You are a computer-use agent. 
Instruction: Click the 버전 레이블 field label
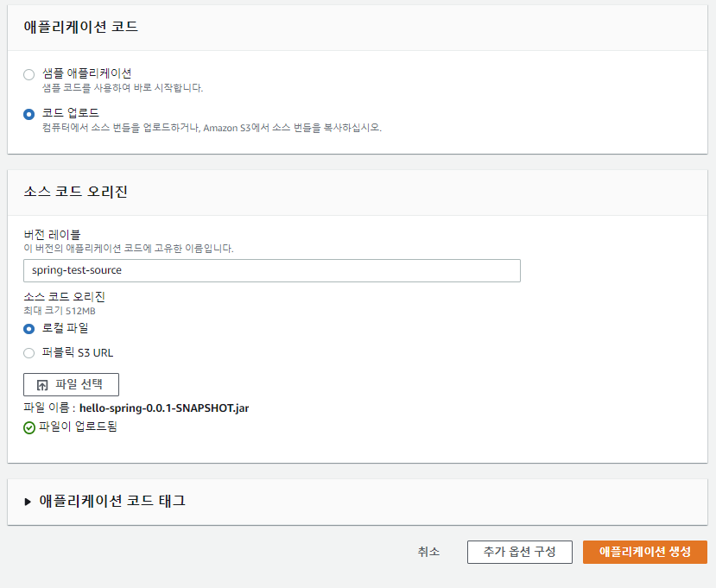pos(52,235)
